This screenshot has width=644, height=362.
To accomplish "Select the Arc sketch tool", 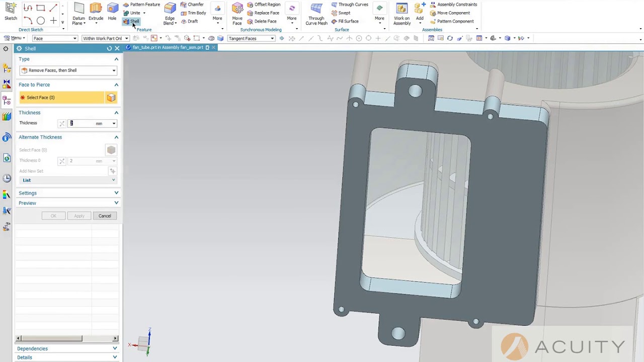I will pyautogui.click(x=28, y=21).
